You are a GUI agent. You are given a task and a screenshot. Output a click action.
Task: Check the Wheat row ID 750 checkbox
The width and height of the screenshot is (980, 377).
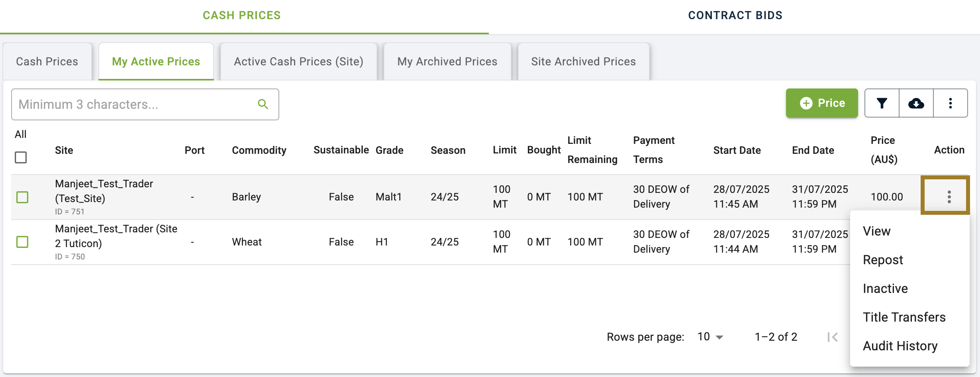22,242
